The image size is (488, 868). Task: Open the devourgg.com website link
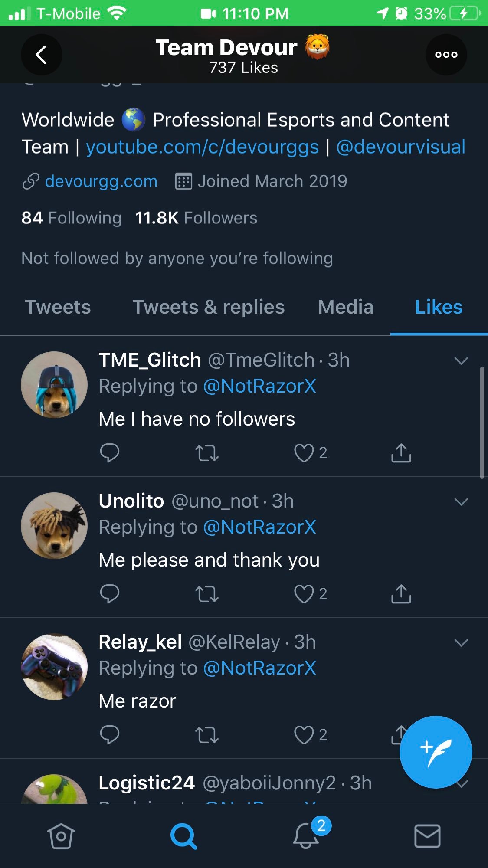point(101,181)
